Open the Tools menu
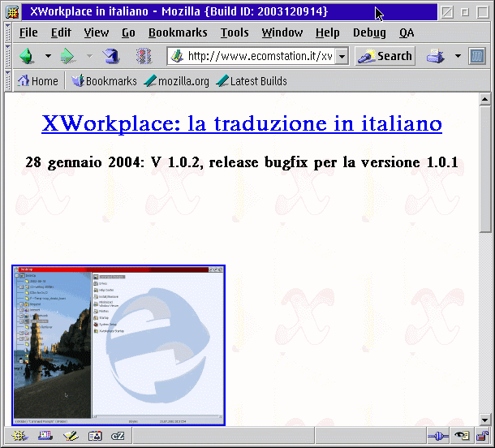495x448 pixels. [x=235, y=32]
